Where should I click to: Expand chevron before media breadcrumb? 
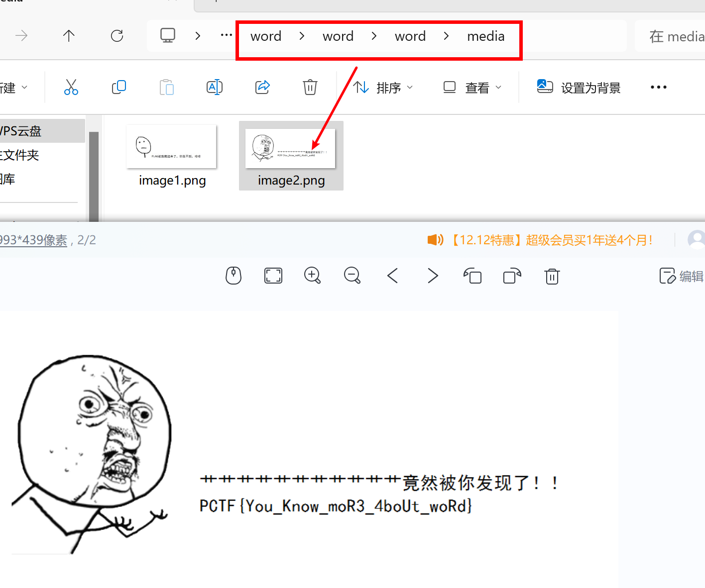point(446,36)
